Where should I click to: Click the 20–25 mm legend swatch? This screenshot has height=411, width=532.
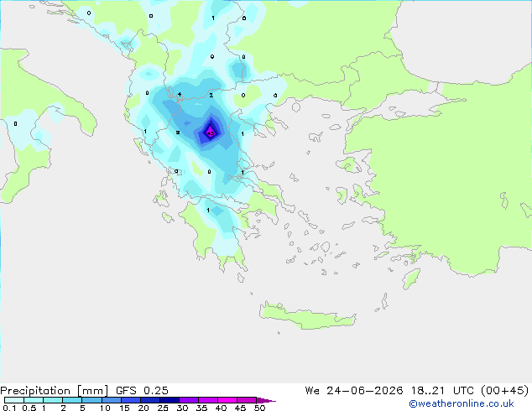149,400
